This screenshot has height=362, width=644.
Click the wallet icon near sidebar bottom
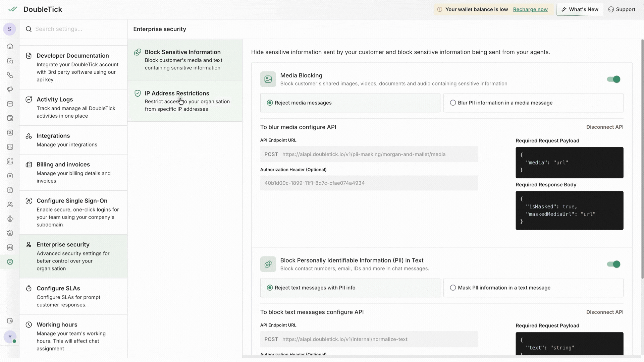coord(10,321)
